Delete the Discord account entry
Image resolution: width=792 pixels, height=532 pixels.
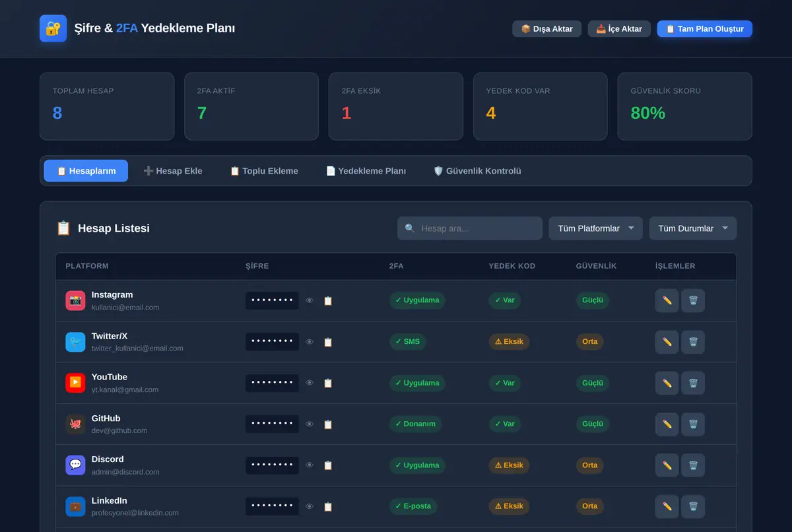coord(693,465)
